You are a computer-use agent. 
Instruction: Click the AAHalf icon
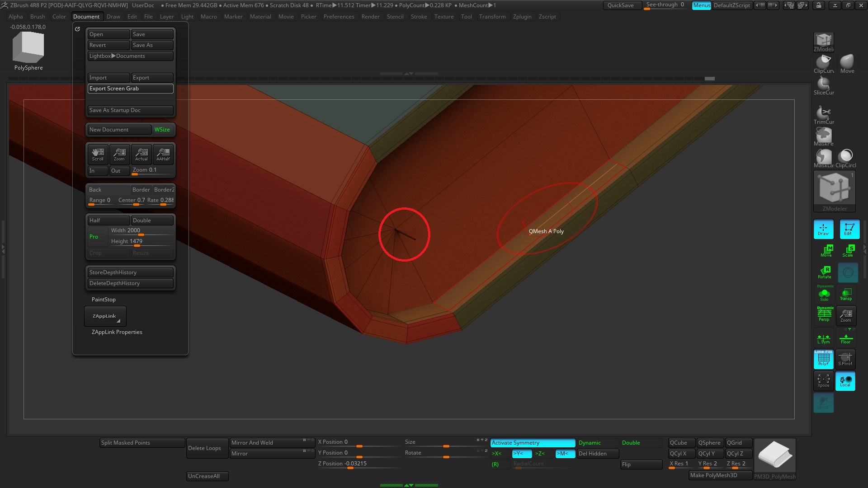(163, 155)
